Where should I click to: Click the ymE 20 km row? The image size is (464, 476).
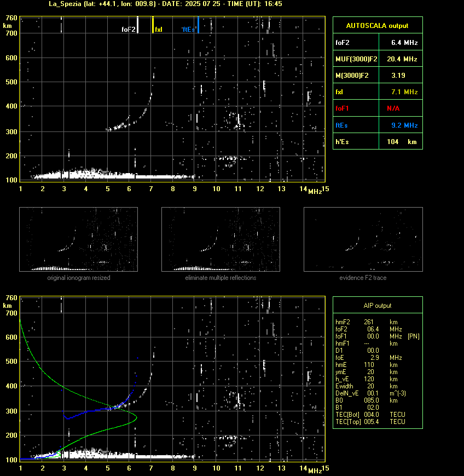[x=367, y=372]
